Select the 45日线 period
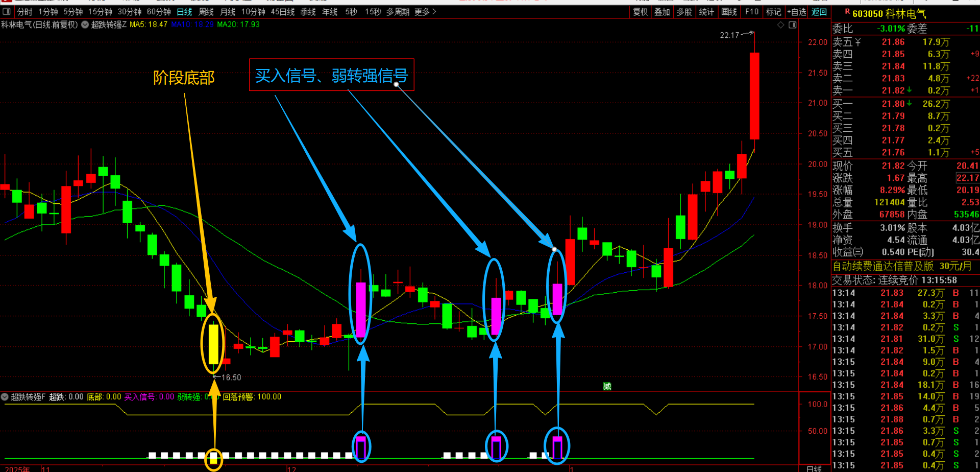The width and height of the screenshot is (980, 472). (x=283, y=12)
